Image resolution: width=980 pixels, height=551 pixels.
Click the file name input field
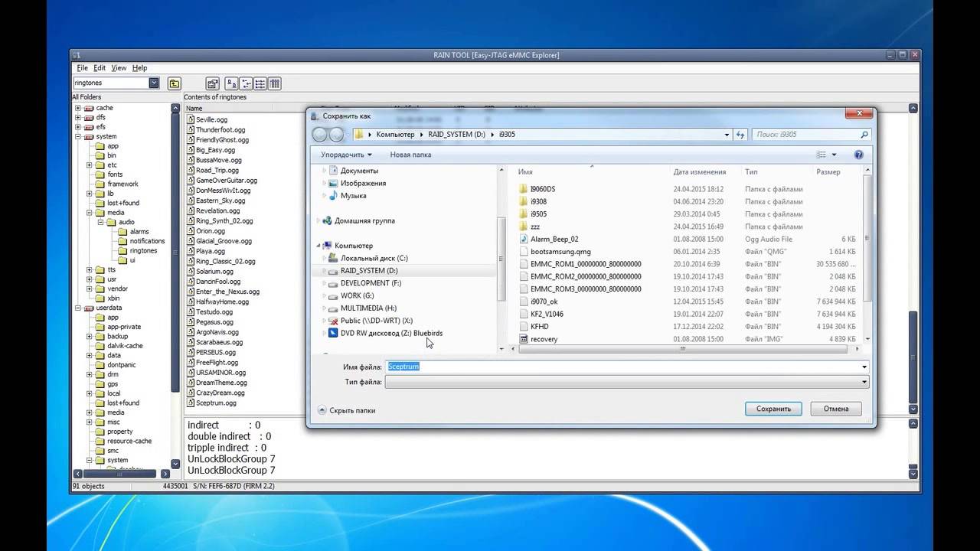(x=627, y=367)
